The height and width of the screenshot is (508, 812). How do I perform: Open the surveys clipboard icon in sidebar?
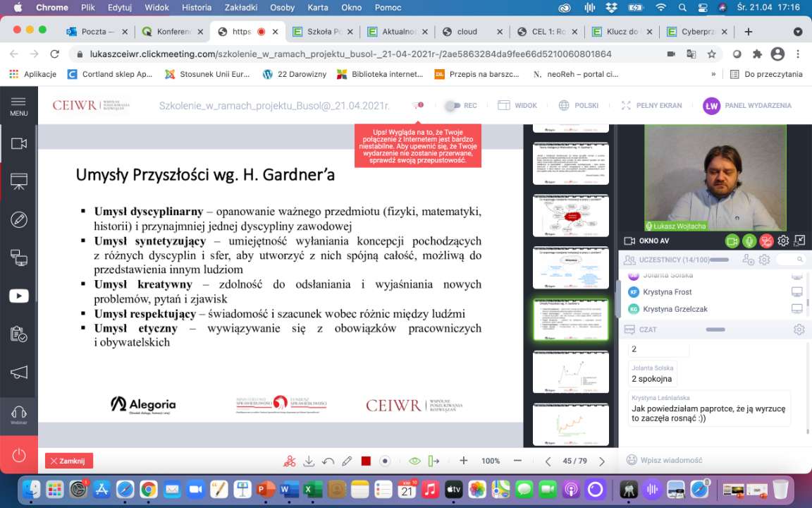coord(19,334)
